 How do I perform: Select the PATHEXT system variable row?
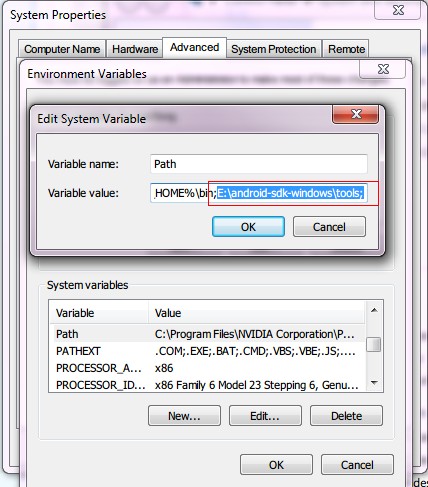pos(207,351)
